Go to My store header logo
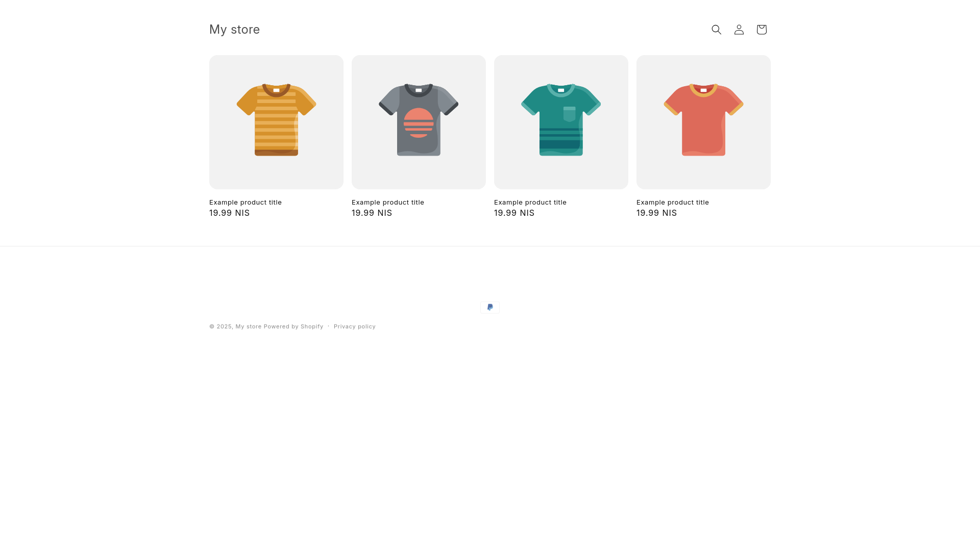This screenshot has height=551, width=980. point(235,30)
